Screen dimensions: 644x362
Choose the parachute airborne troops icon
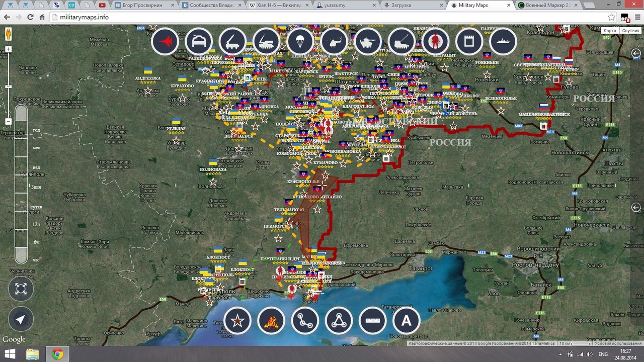coord(300,42)
